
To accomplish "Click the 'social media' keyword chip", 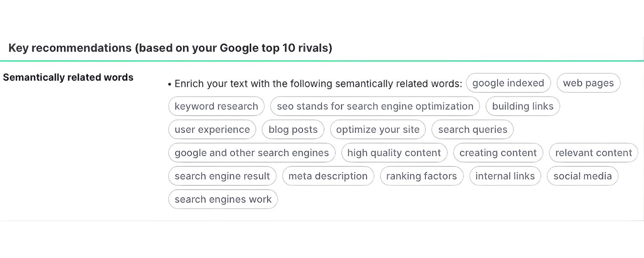I will tap(582, 176).
